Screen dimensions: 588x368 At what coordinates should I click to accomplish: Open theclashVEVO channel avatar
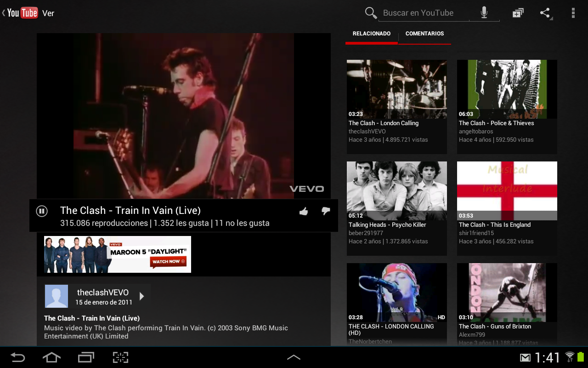pos(56,296)
